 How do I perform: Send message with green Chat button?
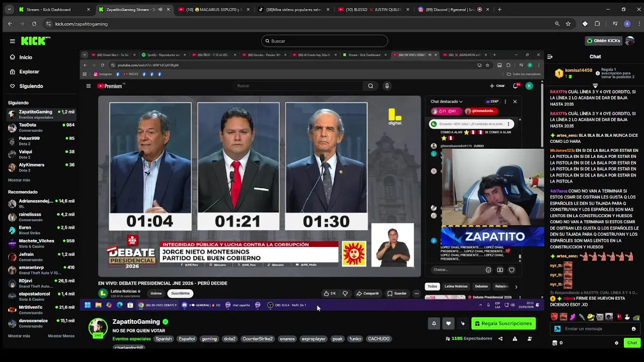(x=632, y=343)
